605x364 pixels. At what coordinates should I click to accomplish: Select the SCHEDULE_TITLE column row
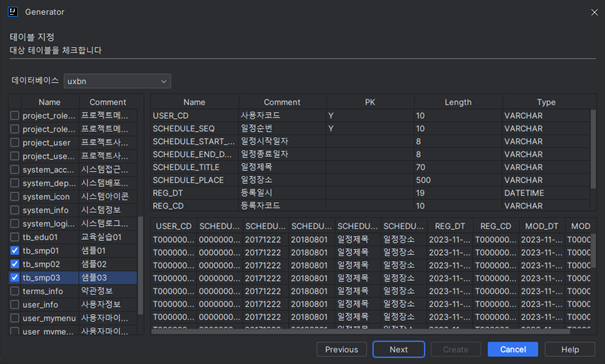point(370,167)
